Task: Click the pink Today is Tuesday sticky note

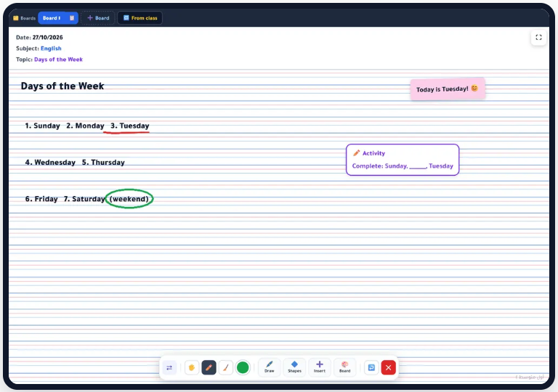Action: click(x=448, y=89)
